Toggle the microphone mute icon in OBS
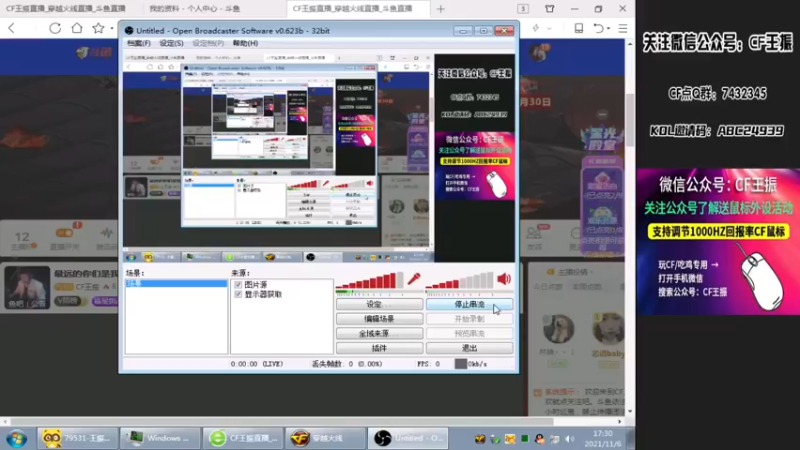 pos(414,279)
